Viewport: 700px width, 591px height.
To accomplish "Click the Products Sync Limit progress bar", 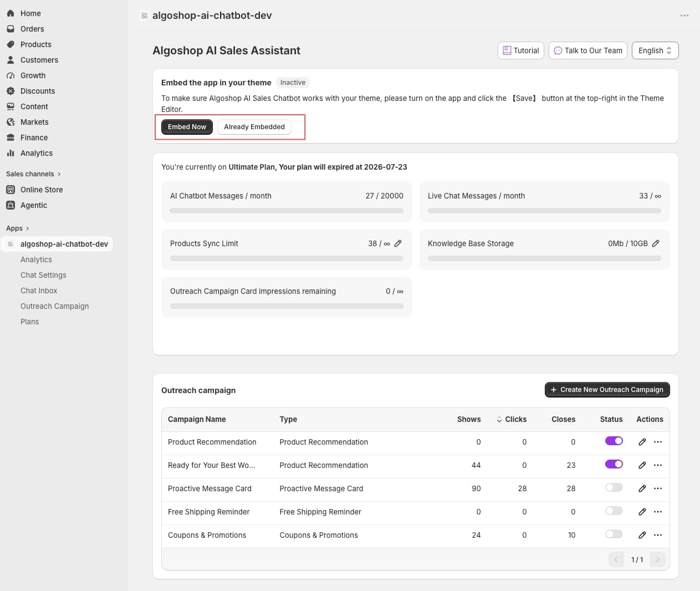I will [287, 258].
